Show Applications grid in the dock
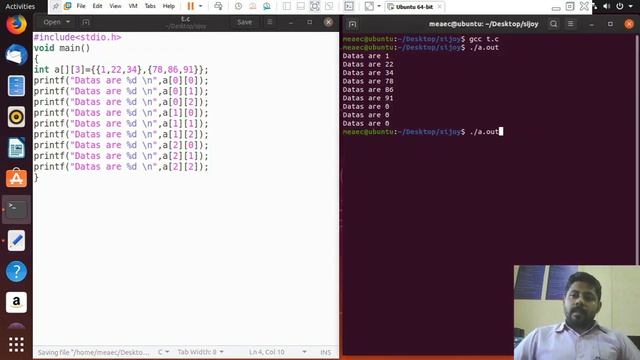Viewport: 640px width, 360px height. click(x=16, y=344)
